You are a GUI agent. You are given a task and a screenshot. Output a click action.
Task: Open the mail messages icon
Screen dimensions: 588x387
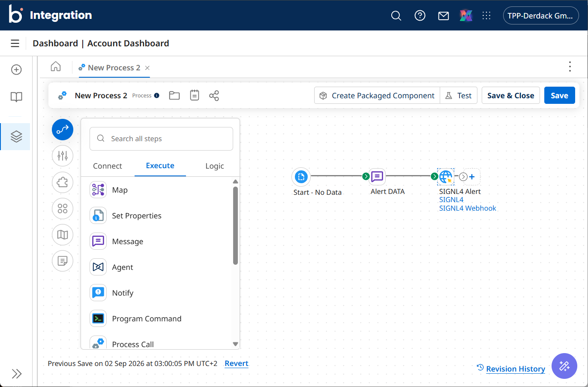pos(444,16)
